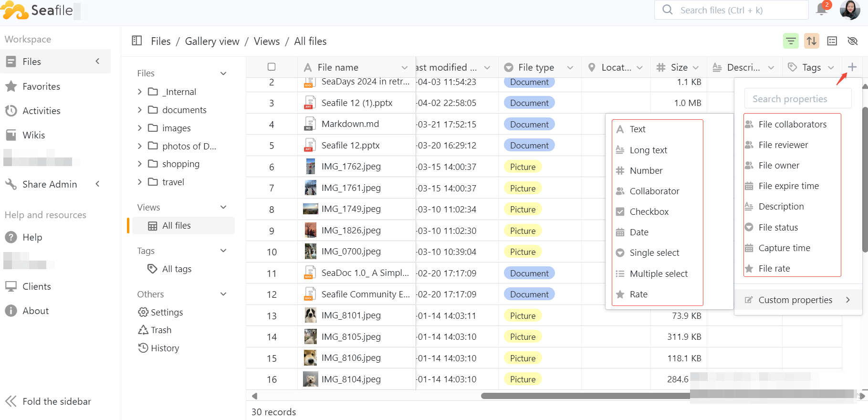The width and height of the screenshot is (868, 420).
Task: Tick the select-all checkbox in the header row
Action: tap(272, 67)
